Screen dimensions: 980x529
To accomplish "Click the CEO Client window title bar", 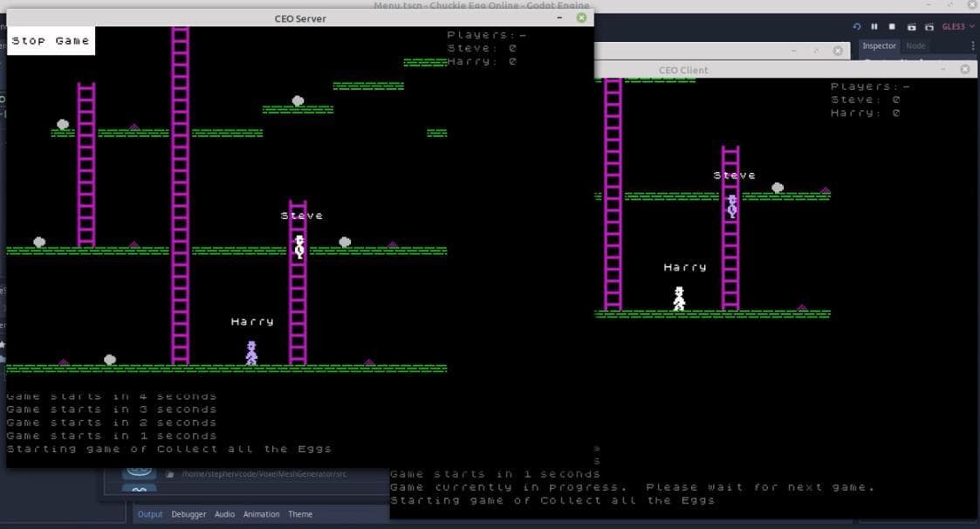I will (x=683, y=70).
